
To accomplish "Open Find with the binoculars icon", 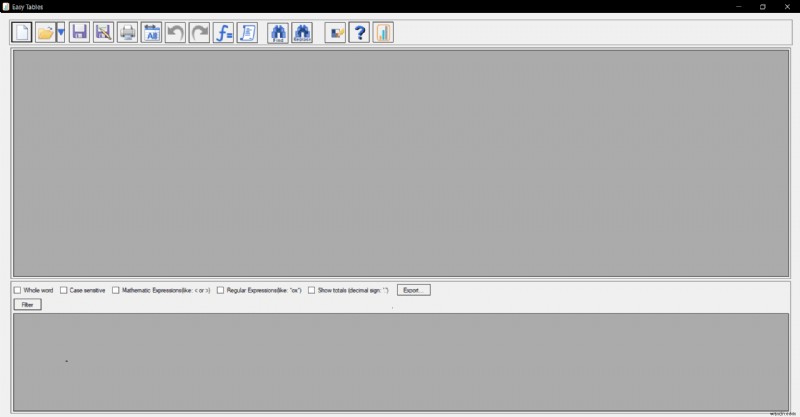I will [x=278, y=33].
